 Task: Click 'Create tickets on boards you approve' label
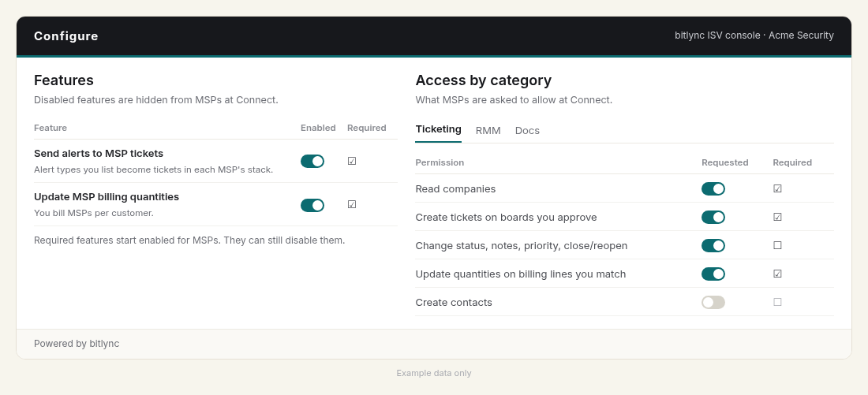(506, 217)
